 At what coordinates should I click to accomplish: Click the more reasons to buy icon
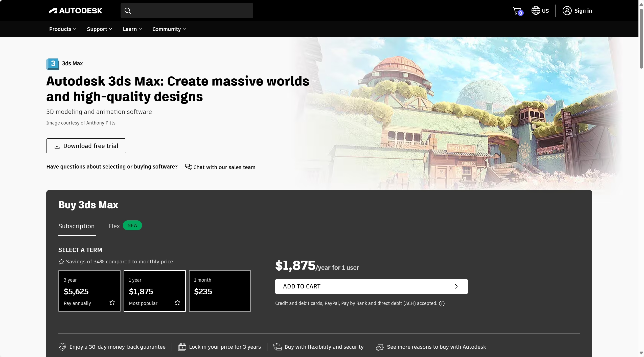pyautogui.click(x=380, y=347)
